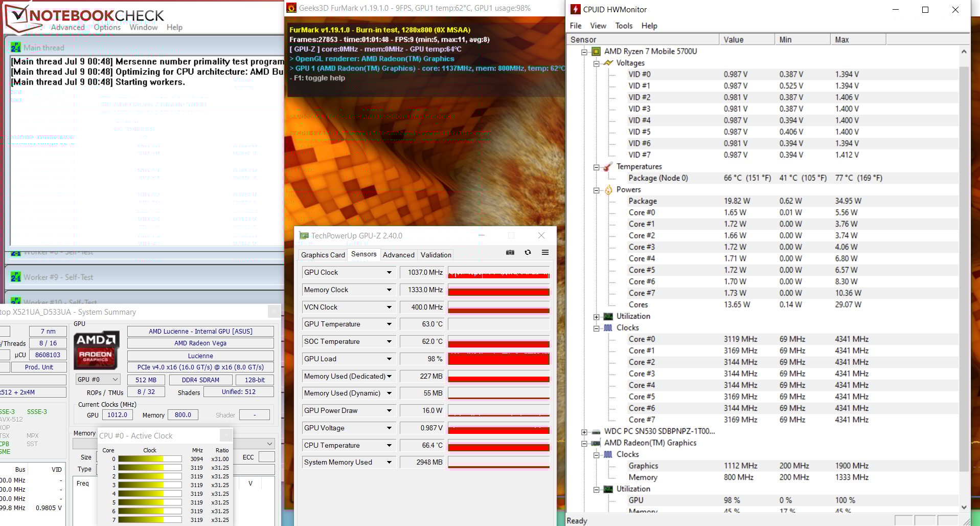Collapse the Temperatures tree node
980x526 pixels.
[x=596, y=167]
